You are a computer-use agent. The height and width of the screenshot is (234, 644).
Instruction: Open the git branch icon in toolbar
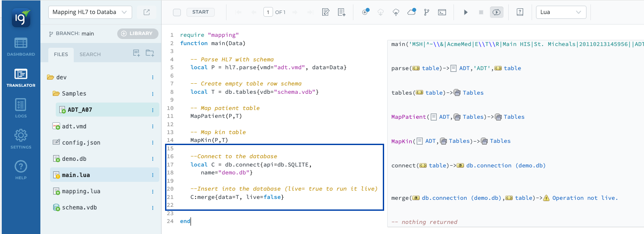426,12
